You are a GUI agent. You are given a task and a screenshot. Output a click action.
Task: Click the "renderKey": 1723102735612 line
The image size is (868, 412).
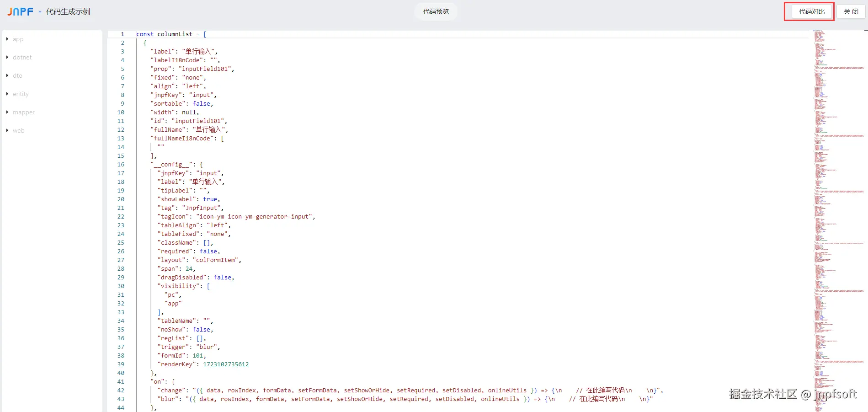[203, 364]
